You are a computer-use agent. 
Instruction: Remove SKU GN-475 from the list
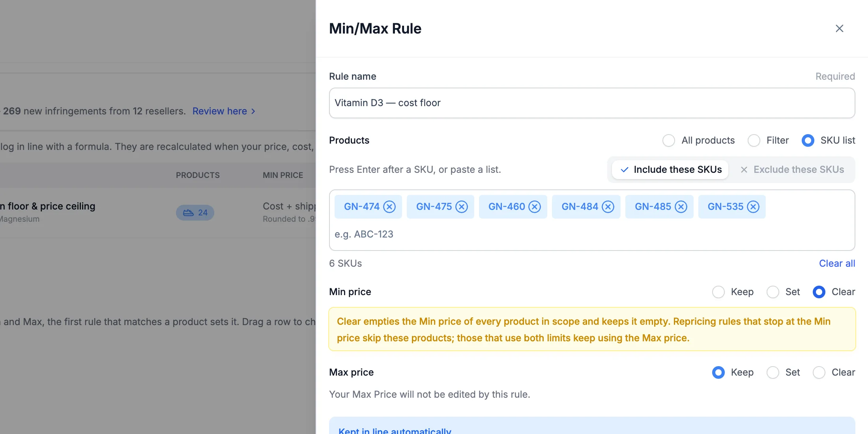tap(462, 207)
